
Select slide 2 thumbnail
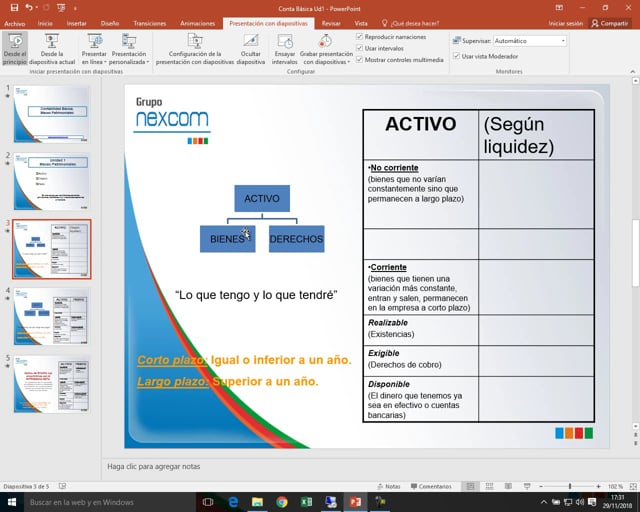[51, 181]
